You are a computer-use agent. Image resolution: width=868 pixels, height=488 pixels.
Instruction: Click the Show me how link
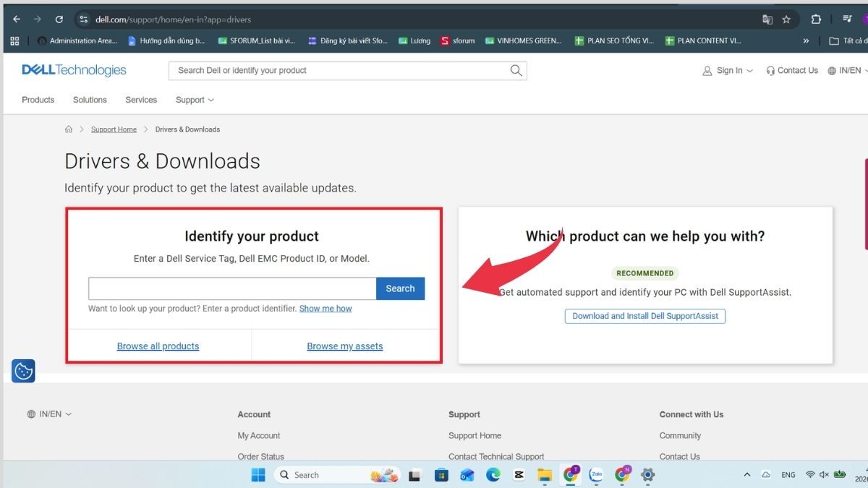[325, 309]
